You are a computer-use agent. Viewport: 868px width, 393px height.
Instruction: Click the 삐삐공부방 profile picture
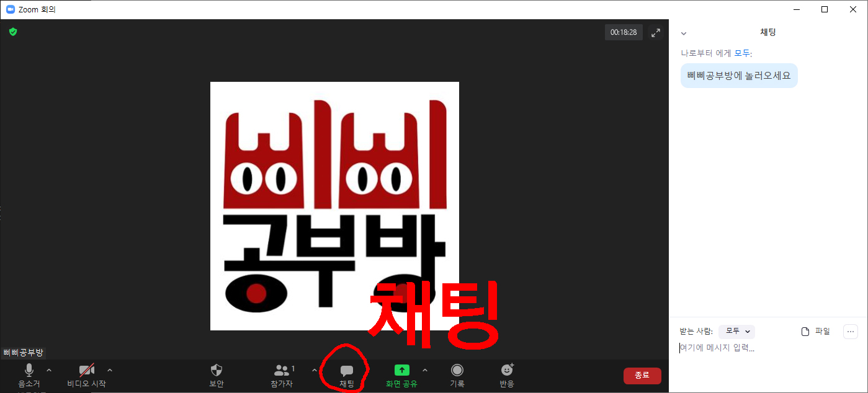pos(334,206)
